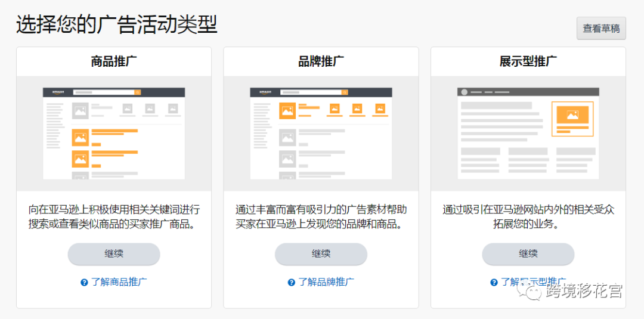Click the 展示型推广 description about 拓展您的业务

point(528,217)
